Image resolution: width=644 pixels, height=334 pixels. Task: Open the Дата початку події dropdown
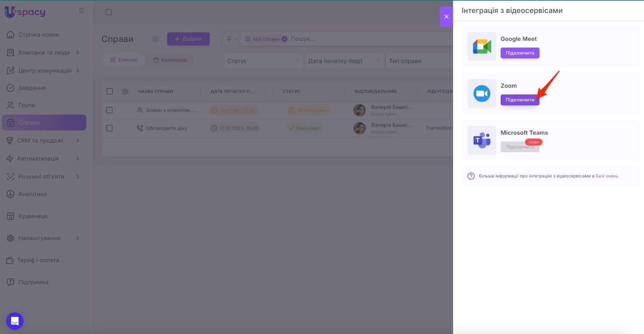click(x=344, y=61)
